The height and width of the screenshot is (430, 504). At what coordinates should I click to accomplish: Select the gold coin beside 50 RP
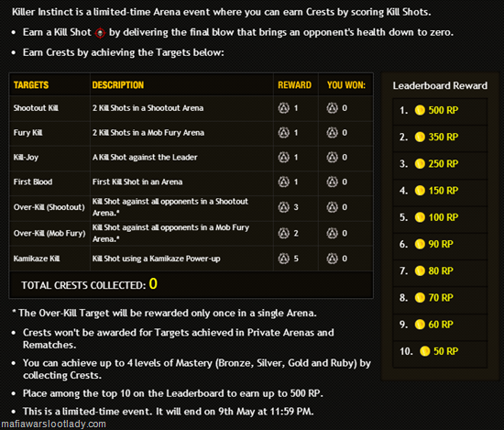tap(424, 351)
